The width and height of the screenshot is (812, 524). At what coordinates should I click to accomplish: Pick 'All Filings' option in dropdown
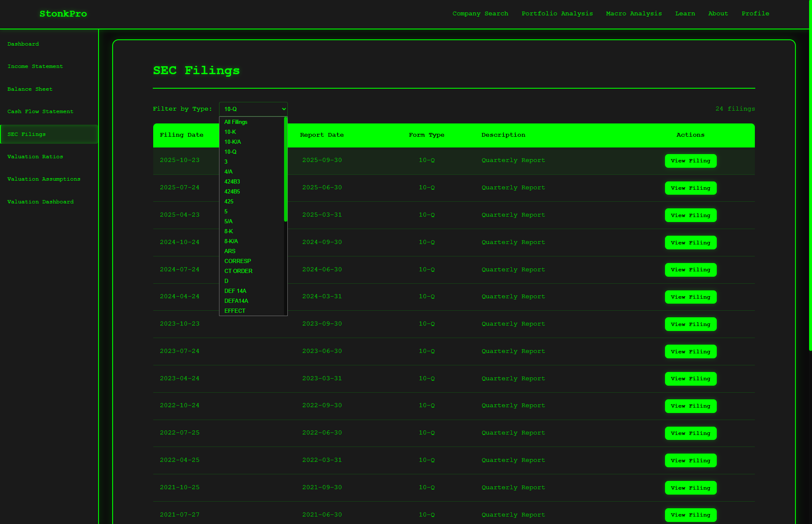[236, 122]
